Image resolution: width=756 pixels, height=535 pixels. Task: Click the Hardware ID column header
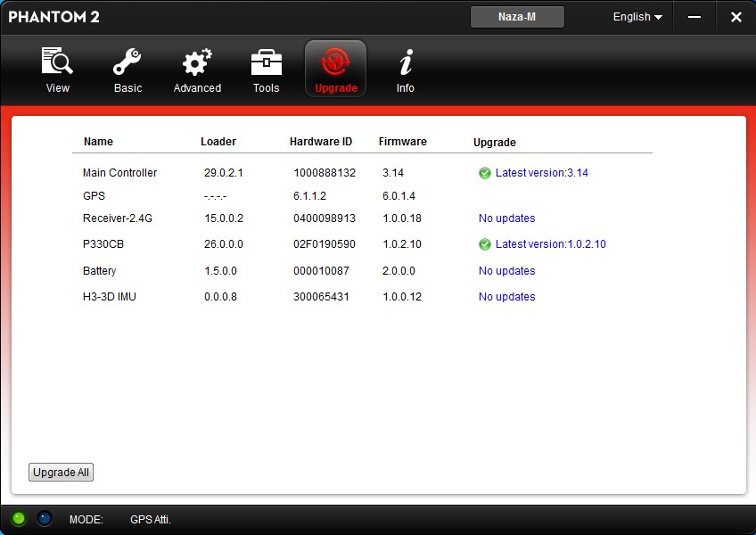click(321, 142)
